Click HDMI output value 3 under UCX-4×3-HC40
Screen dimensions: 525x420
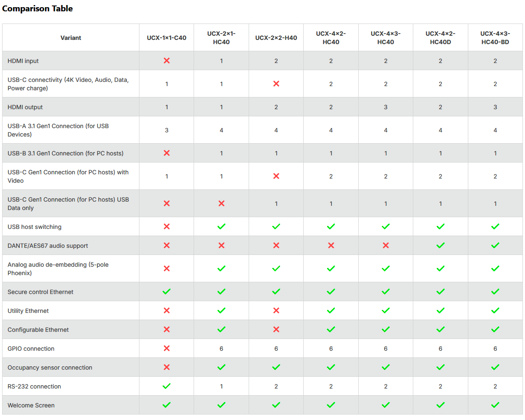click(x=386, y=107)
